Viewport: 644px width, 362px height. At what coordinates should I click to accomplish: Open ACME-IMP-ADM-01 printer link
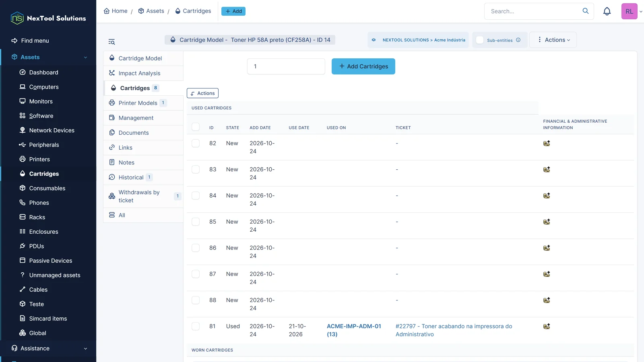[354, 330]
